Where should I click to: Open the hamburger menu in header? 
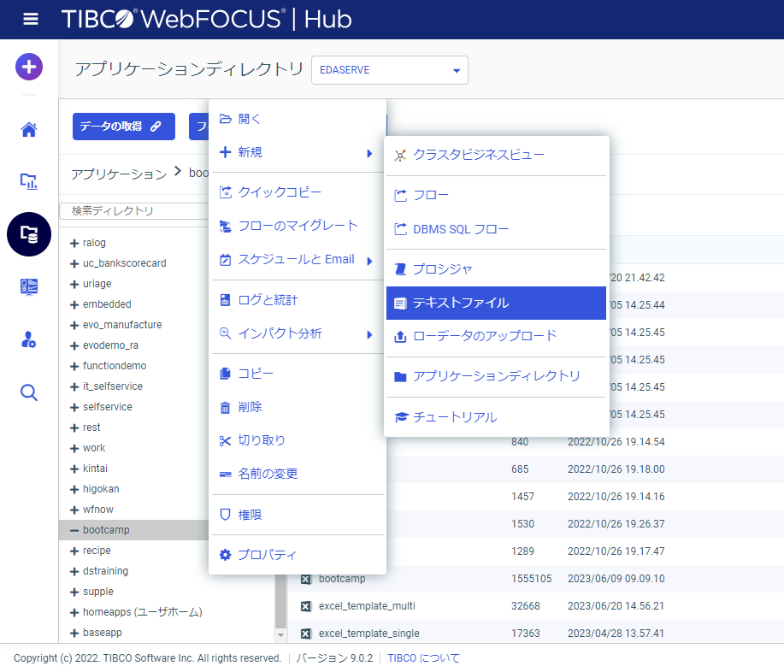30,20
